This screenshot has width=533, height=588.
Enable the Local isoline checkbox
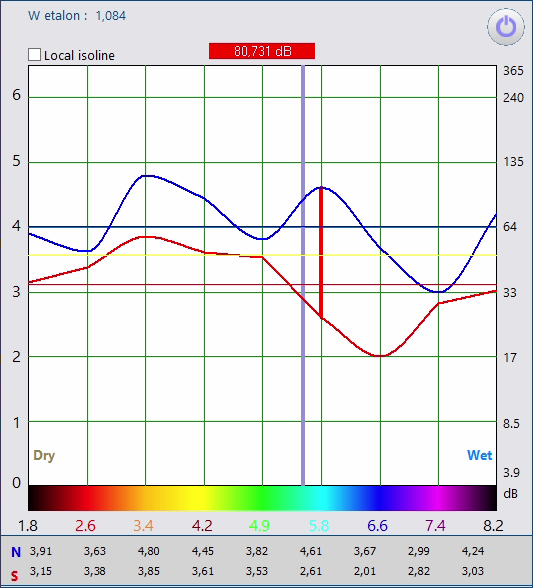[x=35, y=55]
